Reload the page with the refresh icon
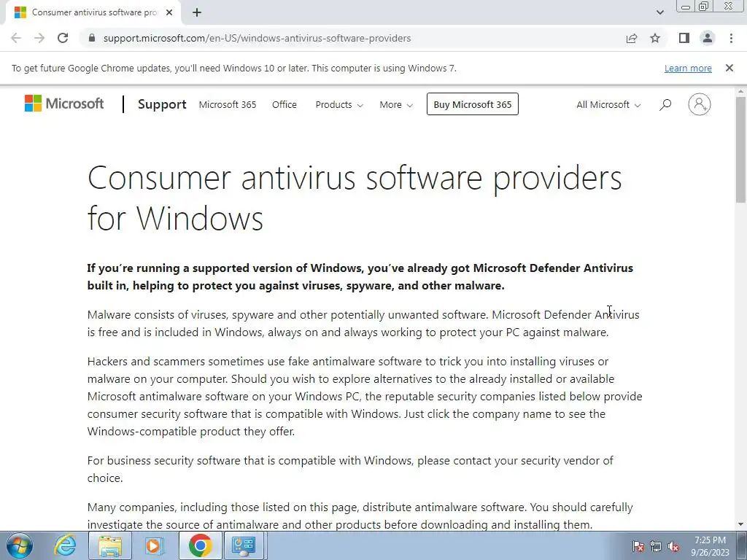 [x=63, y=38]
